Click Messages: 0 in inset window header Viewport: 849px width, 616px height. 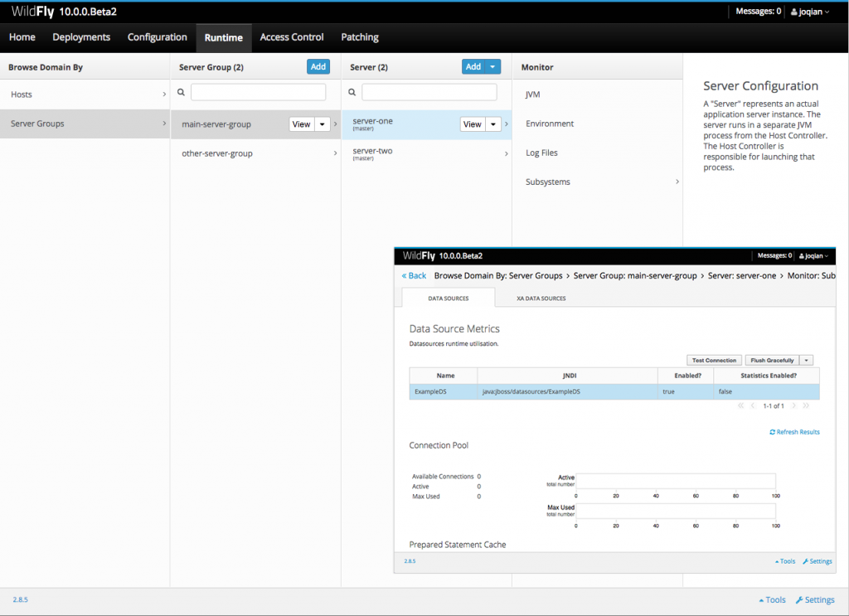(774, 255)
